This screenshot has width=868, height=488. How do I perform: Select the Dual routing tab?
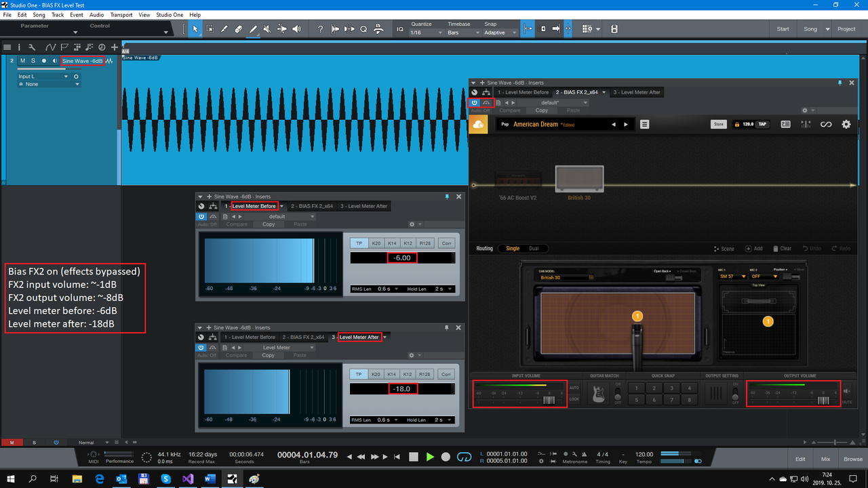(534, 249)
